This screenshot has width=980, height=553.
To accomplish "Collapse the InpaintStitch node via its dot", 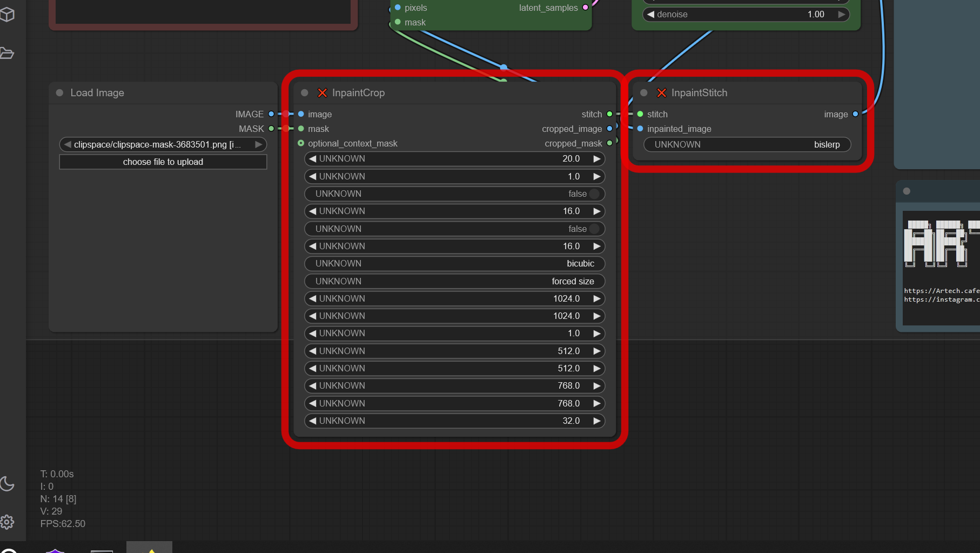I will [x=643, y=93].
